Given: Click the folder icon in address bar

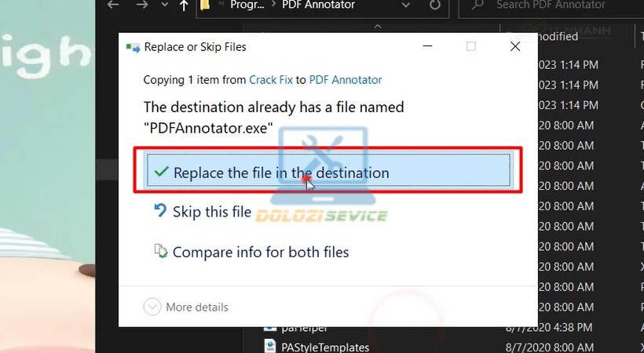Looking at the screenshot, I should coord(205,5).
